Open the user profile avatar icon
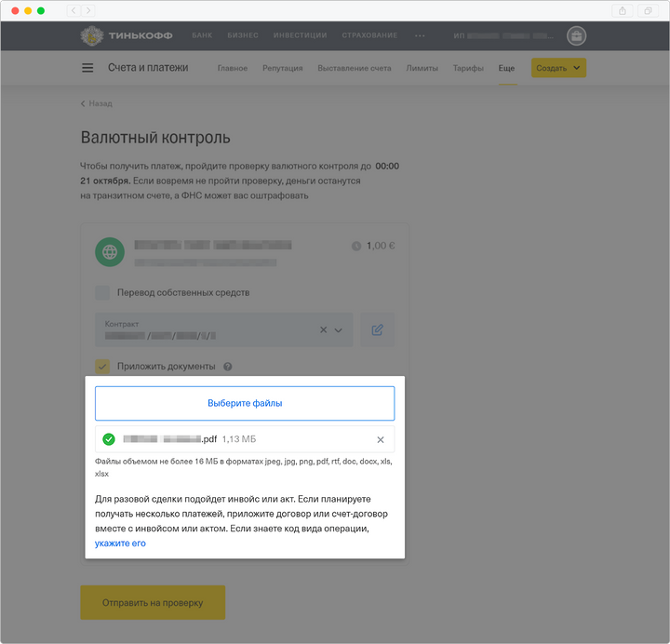 tap(576, 36)
